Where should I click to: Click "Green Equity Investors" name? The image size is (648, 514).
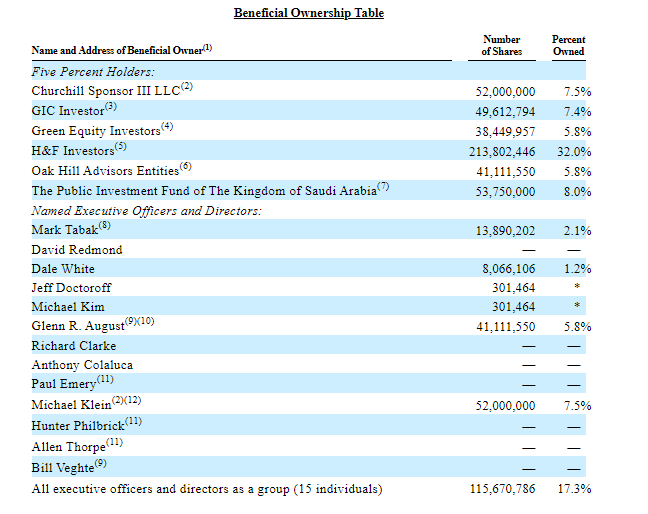[96, 131]
